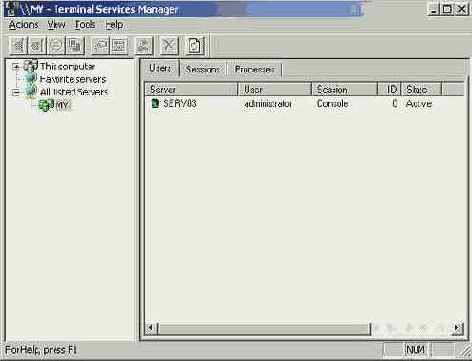The image size is (472, 361).
Task: Click the horizontal scrollbar's right arrow
Action: tap(458, 328)
